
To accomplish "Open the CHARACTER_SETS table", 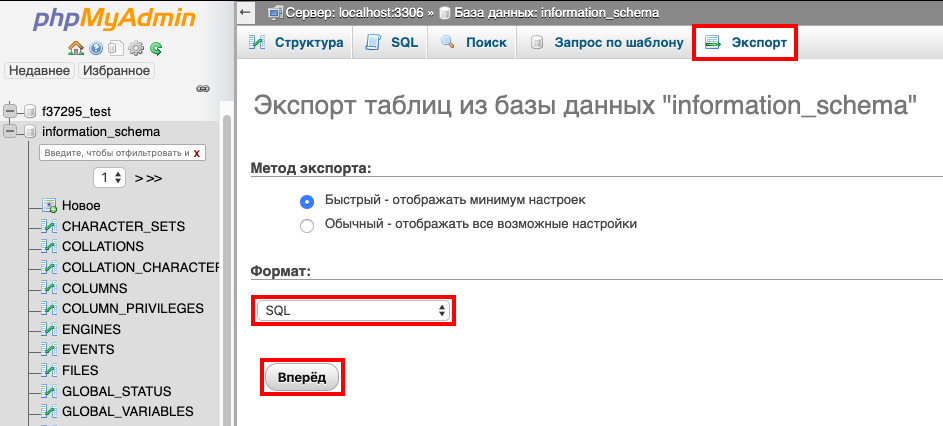I will (123, 227).
